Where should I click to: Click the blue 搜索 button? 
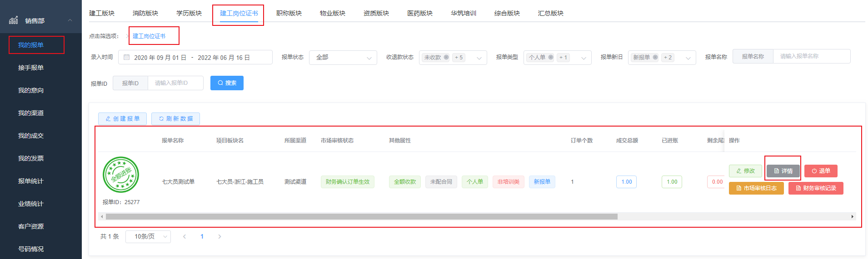coord(227,83)
